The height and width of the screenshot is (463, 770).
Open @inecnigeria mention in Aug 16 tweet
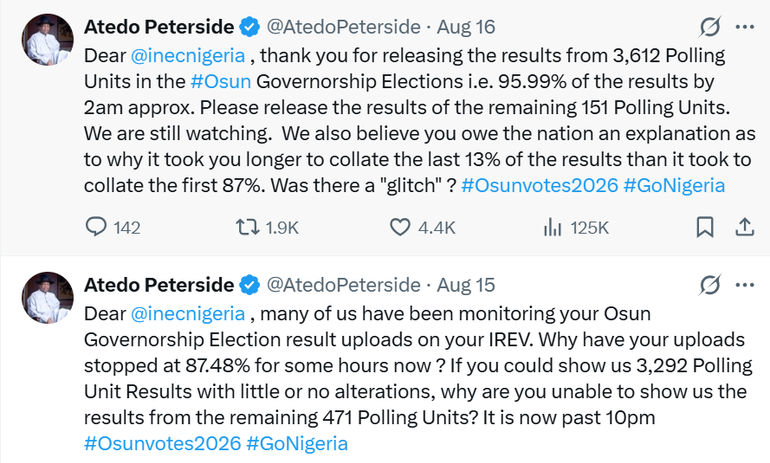click(x=188, y=55)
